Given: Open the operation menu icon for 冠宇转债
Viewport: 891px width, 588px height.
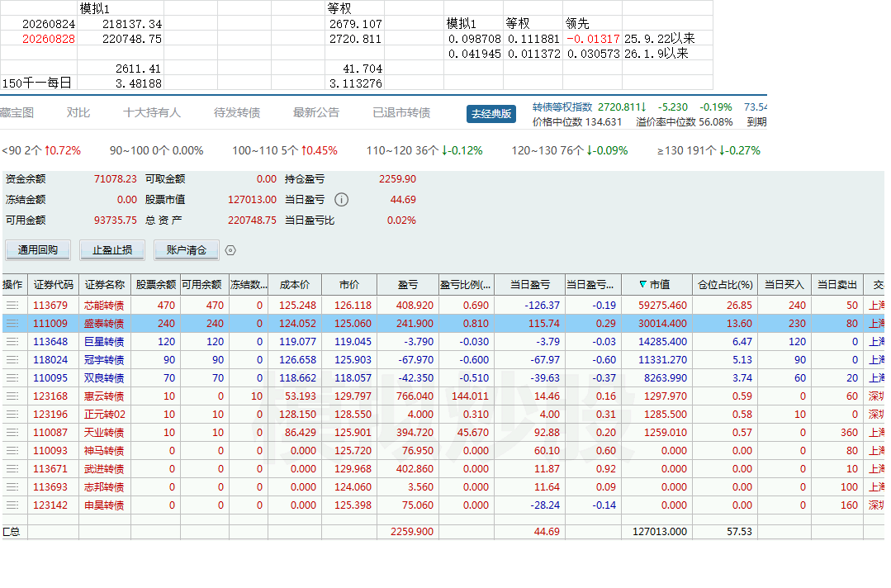Looking at the screenshot, I should (x=12, y=360).
